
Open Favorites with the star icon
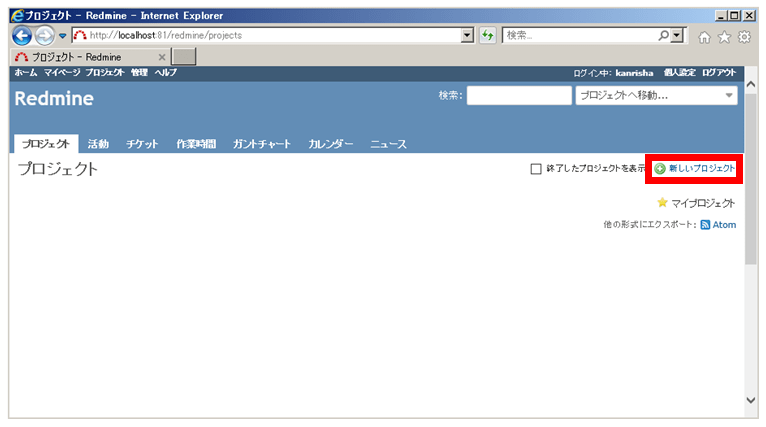click(x=724, y=37)
